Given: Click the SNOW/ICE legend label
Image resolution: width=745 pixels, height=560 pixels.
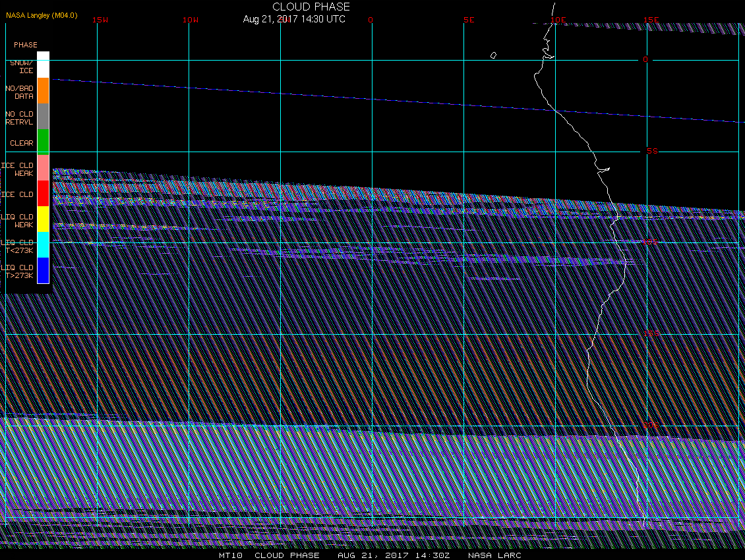Looking at the screenshot, I should (22, 67).
